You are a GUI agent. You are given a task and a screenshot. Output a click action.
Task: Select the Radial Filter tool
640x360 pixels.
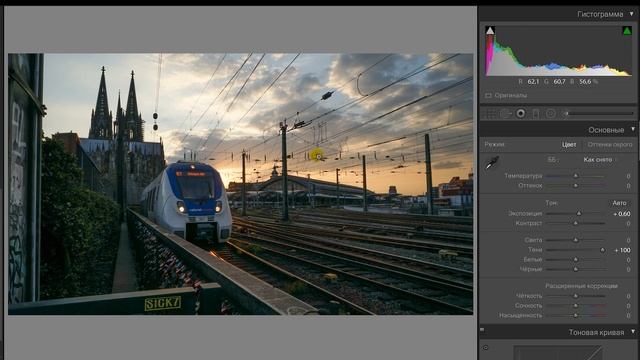coord(550,113)
